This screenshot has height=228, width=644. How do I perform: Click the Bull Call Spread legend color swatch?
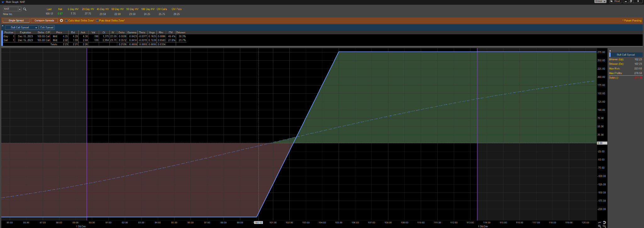(610, 55)
